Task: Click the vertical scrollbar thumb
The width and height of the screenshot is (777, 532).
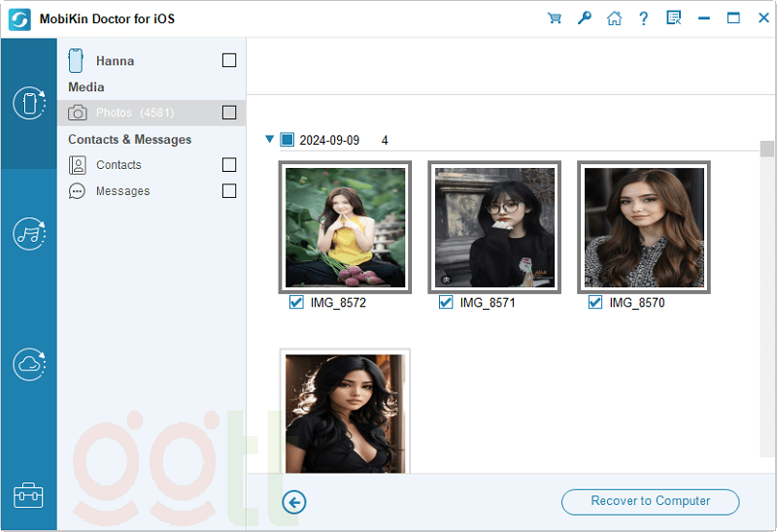Action: pyautogui.click(x=767, y=149)
